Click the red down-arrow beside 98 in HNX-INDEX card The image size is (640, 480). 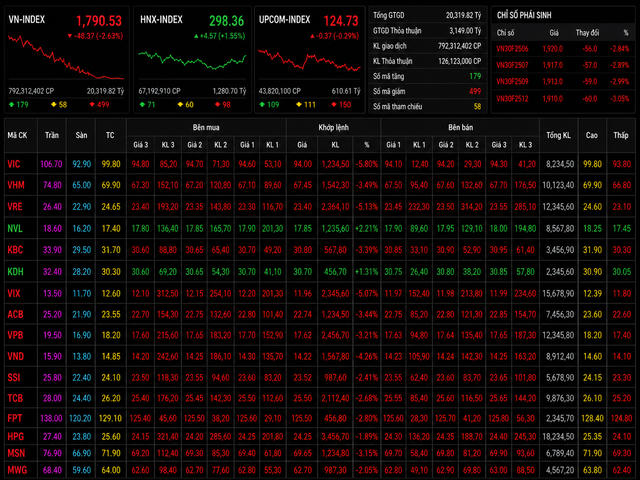click(x=218, y=104)
